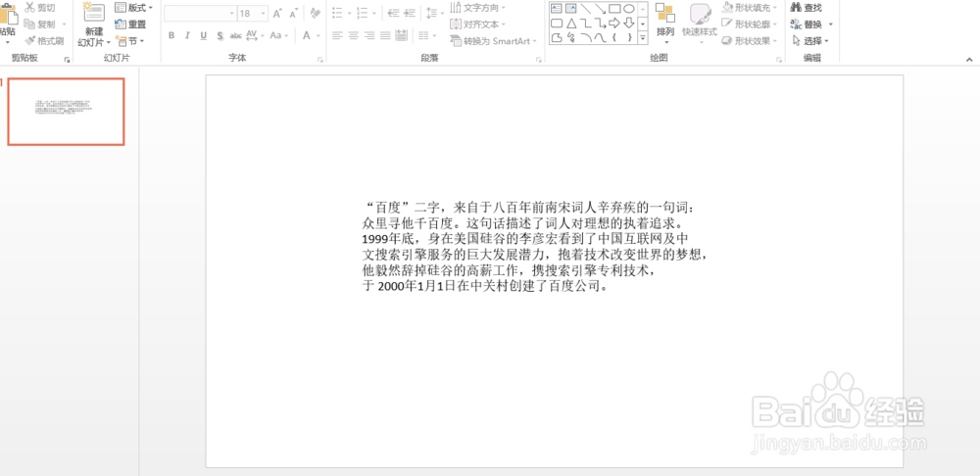Open the character spacing (AV) dropdown
Screen dimensions: 980x476
255,35
